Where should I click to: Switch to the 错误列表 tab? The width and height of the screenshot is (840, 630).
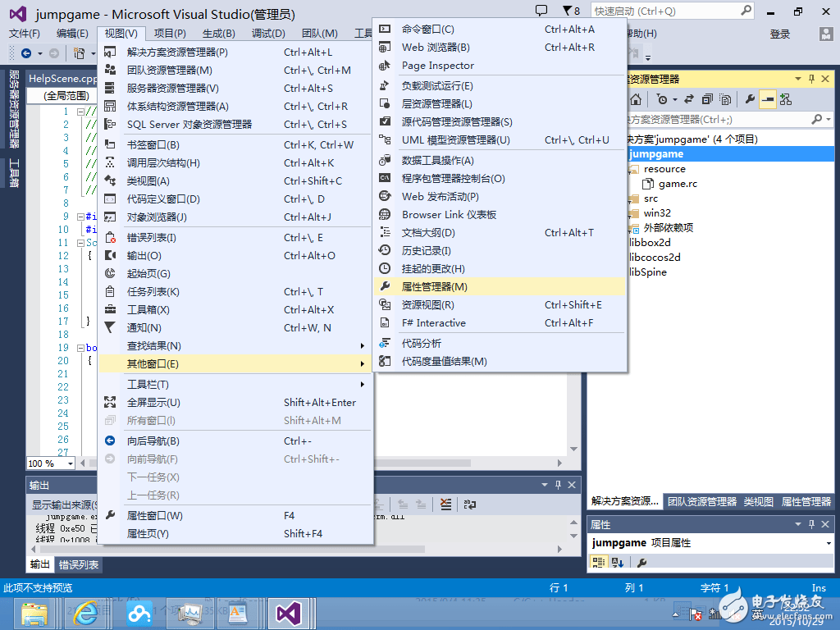tap(77, 564)
